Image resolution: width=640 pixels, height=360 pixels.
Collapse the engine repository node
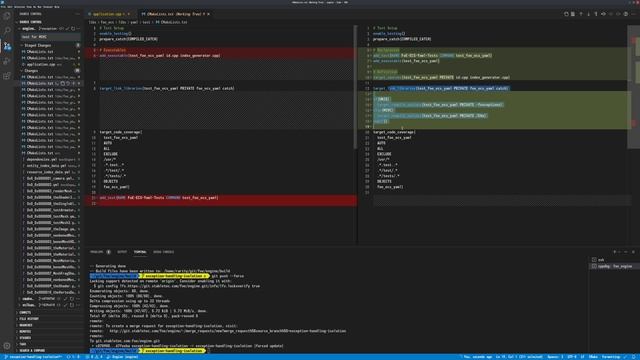point(19,29)
